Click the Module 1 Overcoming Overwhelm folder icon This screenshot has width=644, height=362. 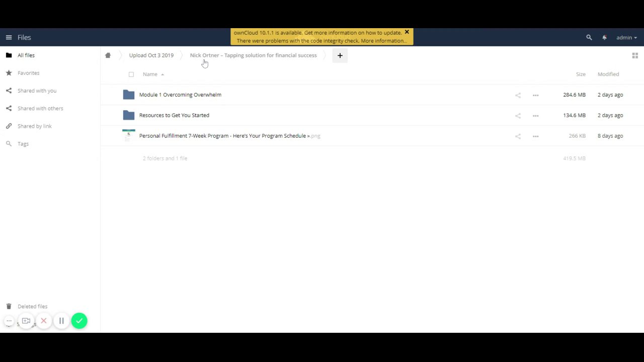click(x=129, y=95)
